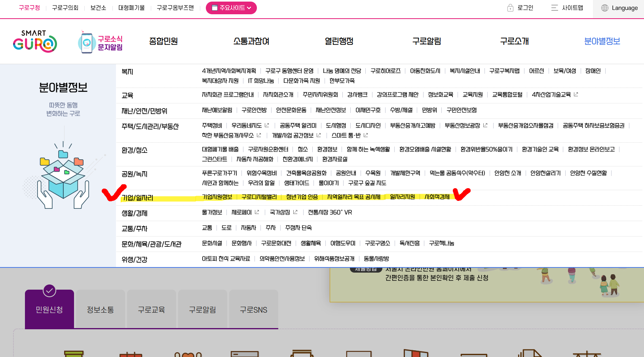Open the 대형폐기물 top link
Image resolution: width=644 pixels, height=357 pixels.
point(131,8)
